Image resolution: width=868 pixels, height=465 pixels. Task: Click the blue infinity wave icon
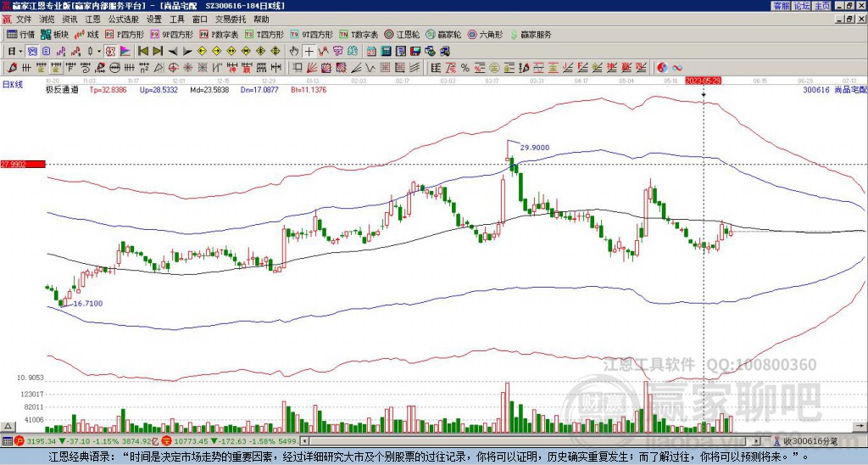pyautogui.click(x=677, y=68)
